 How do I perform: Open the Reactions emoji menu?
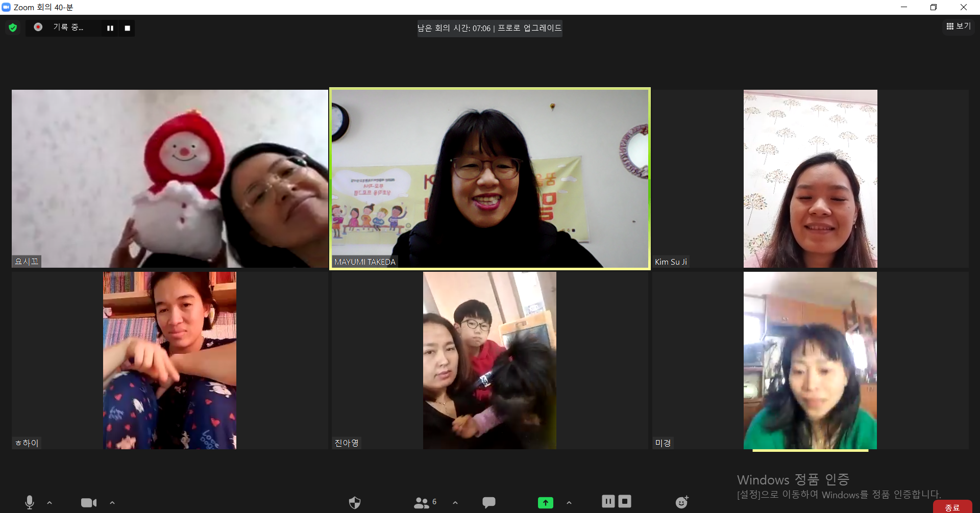[x=682, y=502]
